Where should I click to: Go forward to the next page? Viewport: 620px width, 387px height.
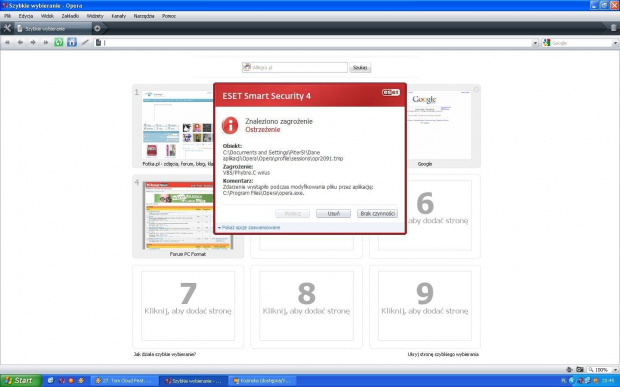click(33, 42)
